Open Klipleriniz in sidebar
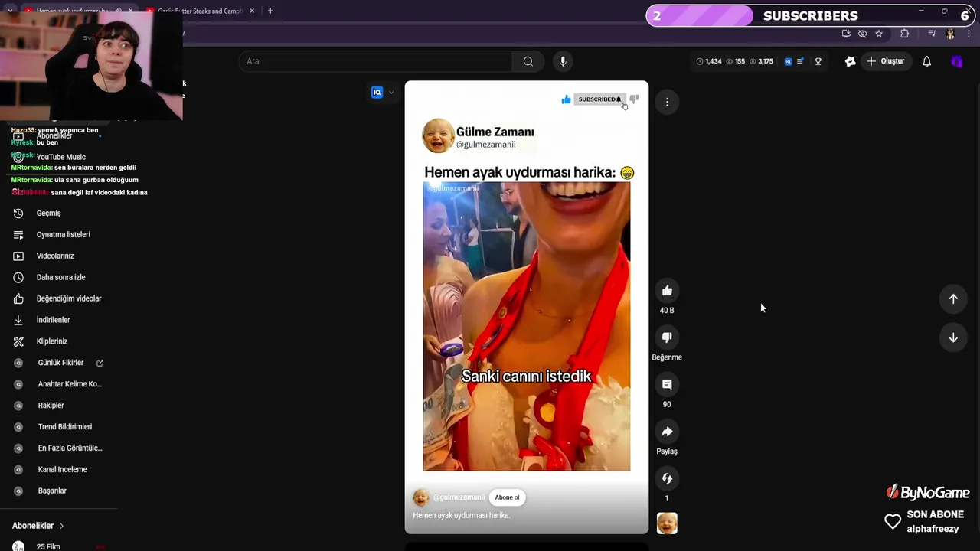 point(52,341)
